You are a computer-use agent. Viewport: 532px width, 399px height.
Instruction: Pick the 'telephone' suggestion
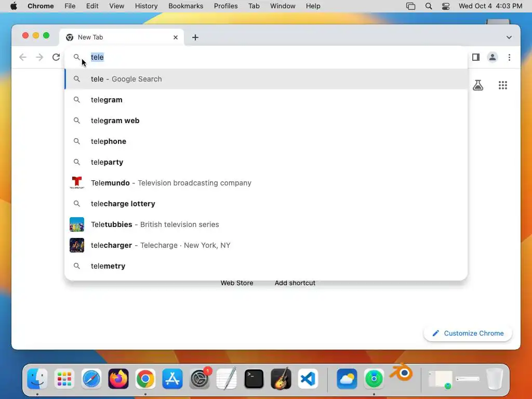(266, 141)
